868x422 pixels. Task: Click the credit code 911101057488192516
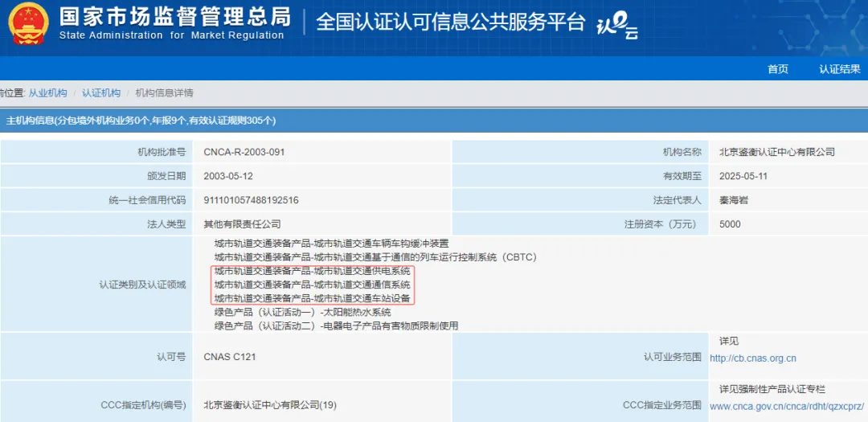point(251,200)
